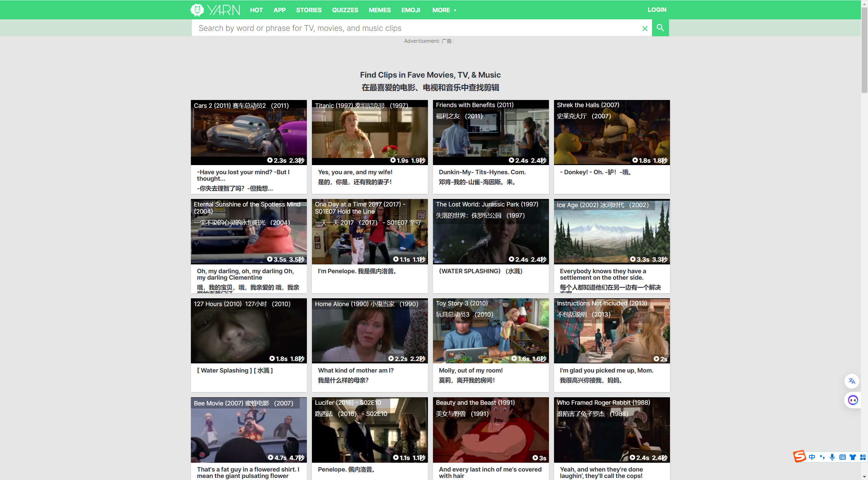
Task: Click 'Yeah, and when they're done laughin'' caption
Action: (x=601, y=473)
